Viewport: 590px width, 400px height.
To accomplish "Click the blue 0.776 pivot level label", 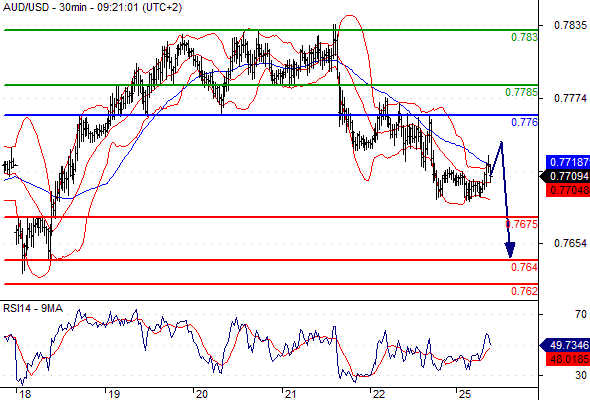I will click(x=525, y=122).
